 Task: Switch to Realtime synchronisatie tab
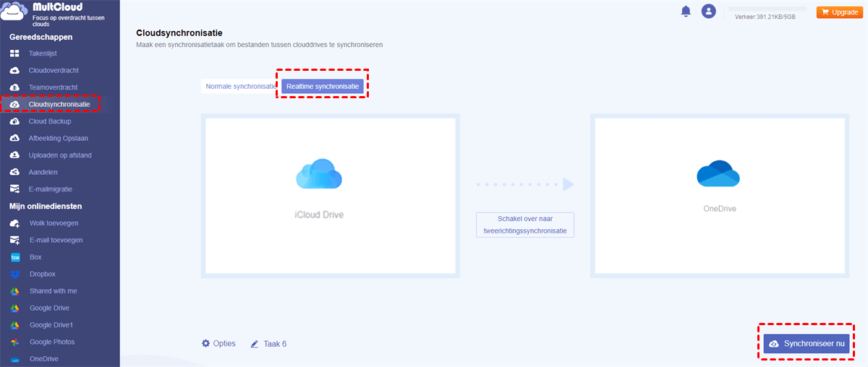323,86
